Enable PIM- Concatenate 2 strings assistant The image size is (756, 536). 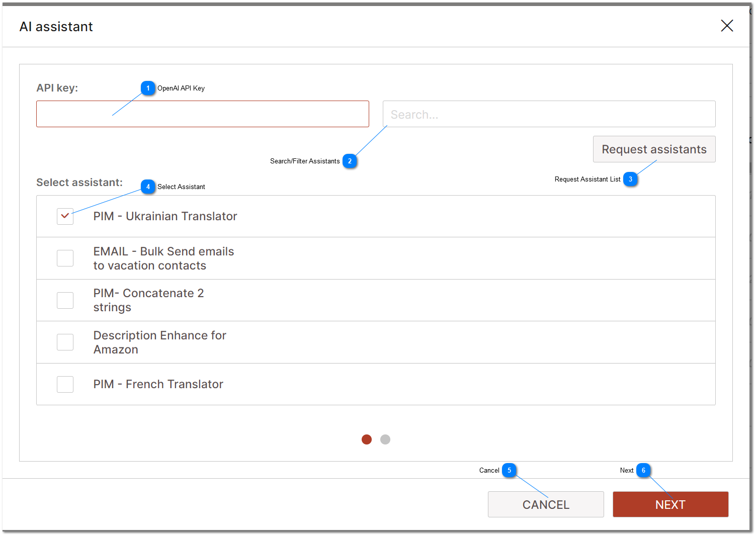pos(65,300)
